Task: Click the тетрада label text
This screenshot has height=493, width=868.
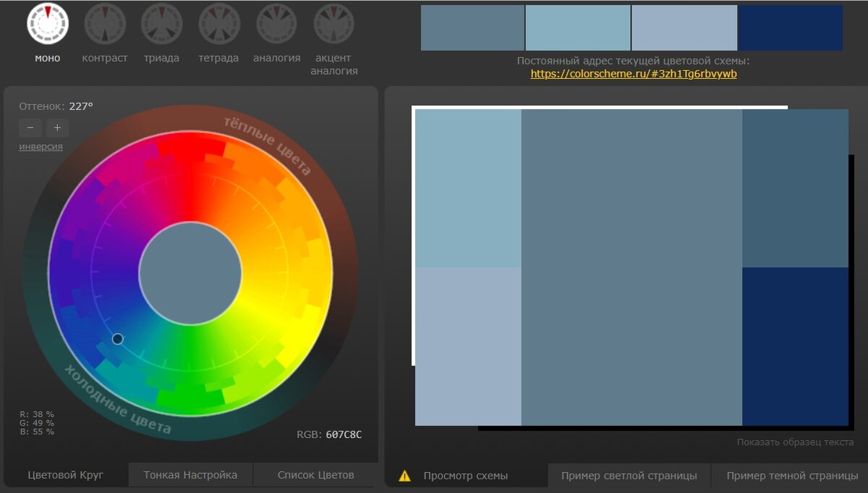Action: [218, 58]
